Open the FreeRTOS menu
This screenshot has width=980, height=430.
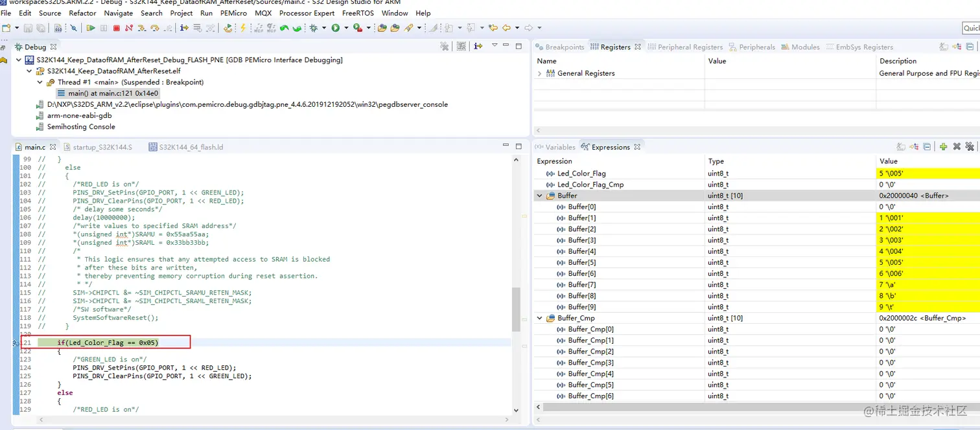357,13
